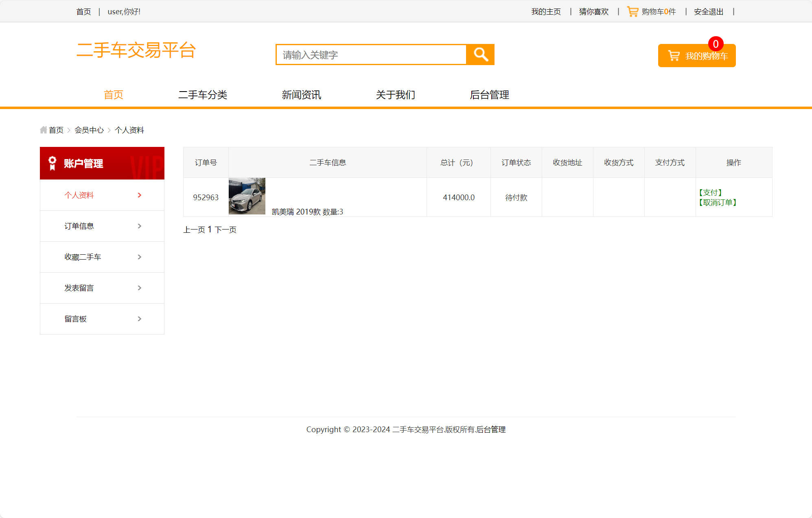
Task: Select the highlighted arrow next to 个人资料
Action: point(140,195)
